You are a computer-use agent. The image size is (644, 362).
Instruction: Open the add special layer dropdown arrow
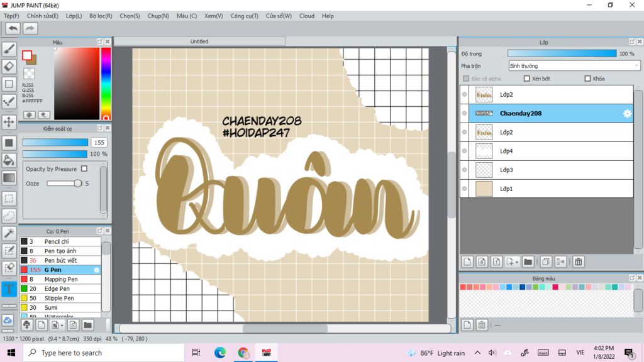coord(517,262)
